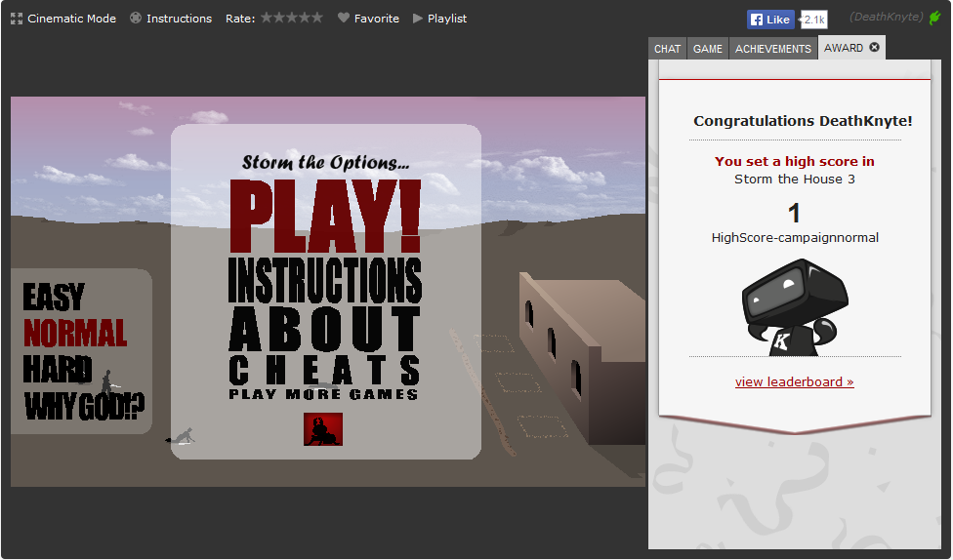Switch to the Game tab
The width and height of the screenshot is (953, 560).
708,49
